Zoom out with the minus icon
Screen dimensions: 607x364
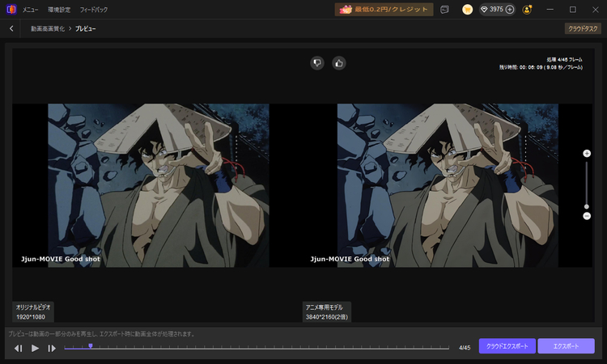pyautogui.click(x=587, y=216)
